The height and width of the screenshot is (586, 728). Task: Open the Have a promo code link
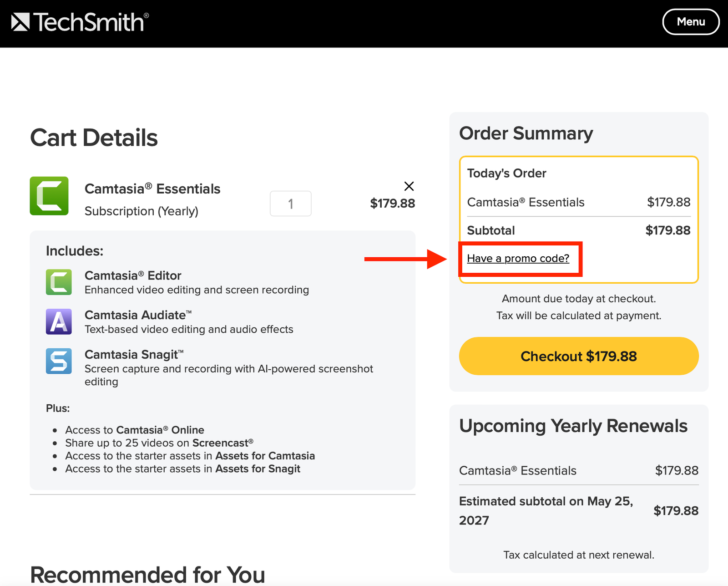pyautogui.click(x=518, y=258)
